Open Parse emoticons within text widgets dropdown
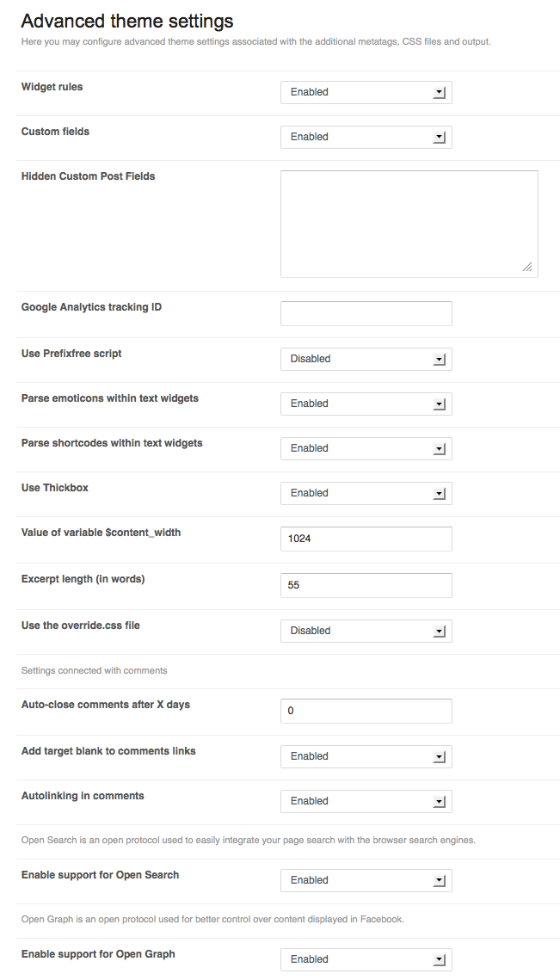Screen dimensions: 560x980 [x=366, y=404]
